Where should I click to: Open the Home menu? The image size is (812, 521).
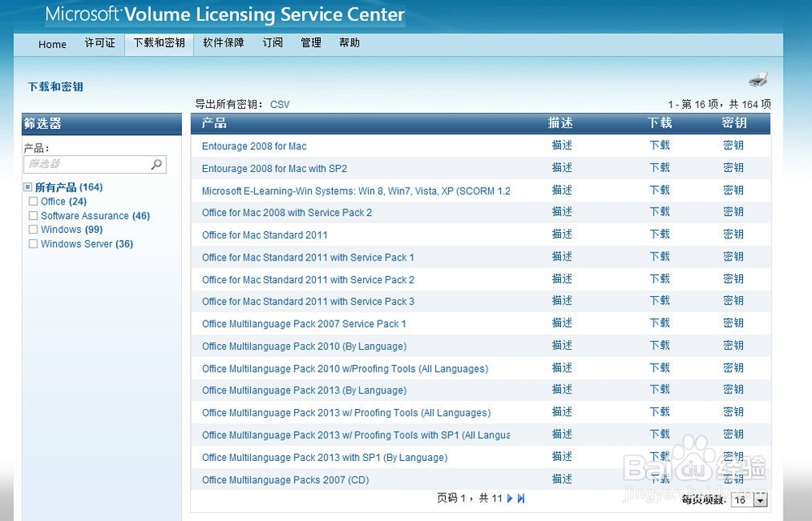[x=52, y=45]
